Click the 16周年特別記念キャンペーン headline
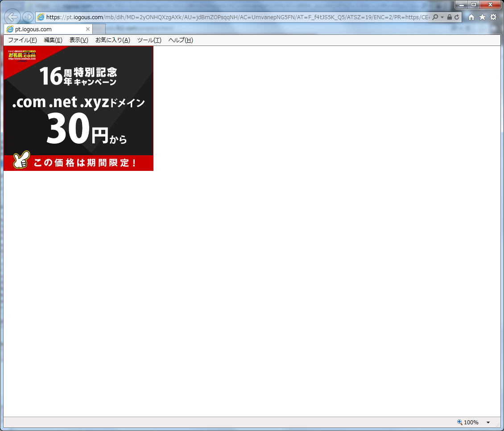Image resolution: width=504 pixels, height=431 pixels. 78,76
